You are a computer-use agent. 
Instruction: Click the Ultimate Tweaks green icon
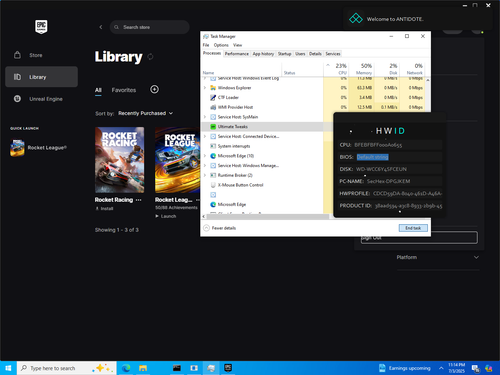[213, 127]
